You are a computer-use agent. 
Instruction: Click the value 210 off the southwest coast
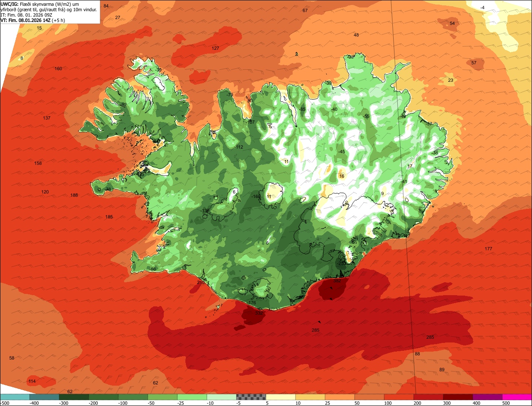pyautogui.click(x=201, y=283)
